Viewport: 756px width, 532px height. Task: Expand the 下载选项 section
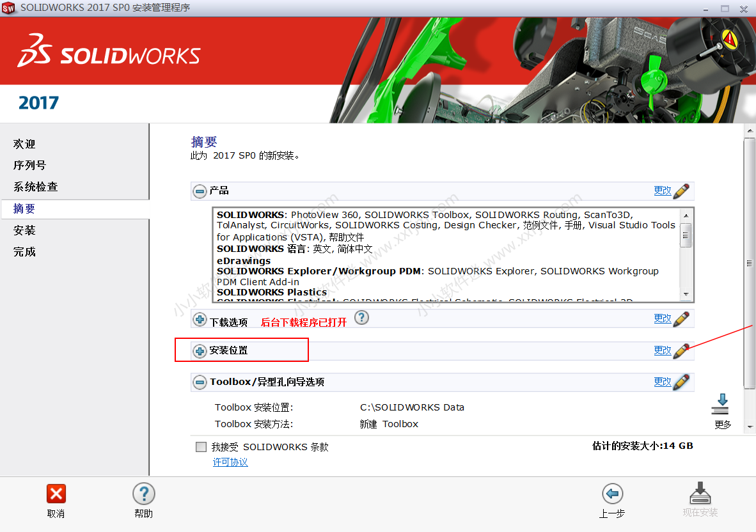200,320
